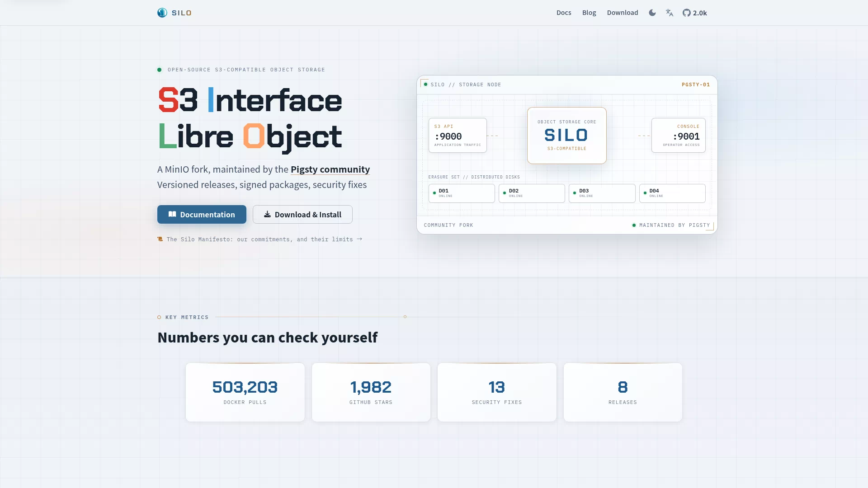Click the 'ERASURE SET // DISTRIBUTED DISKS' label

[474, 177]
